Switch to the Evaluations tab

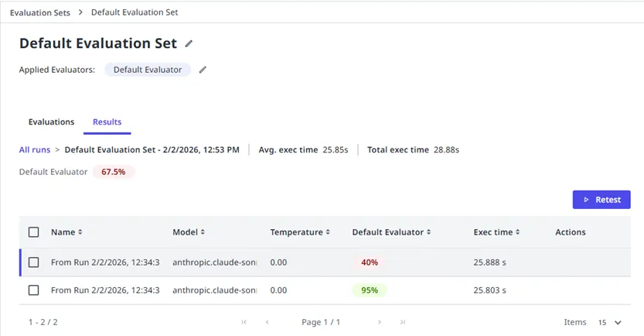coord(51,122)
